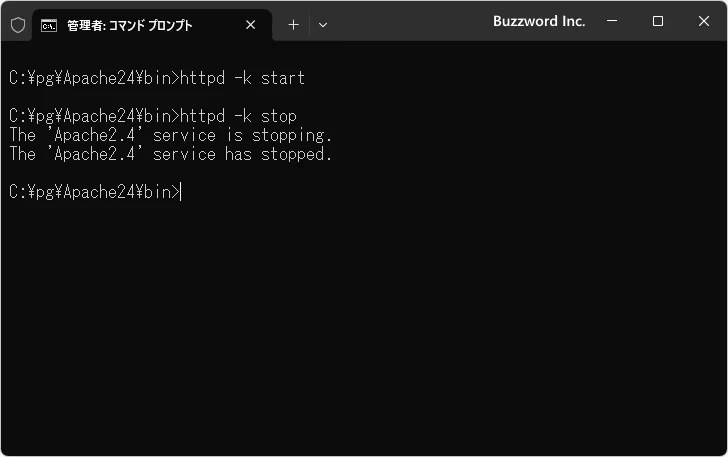The width and height of the screenshot is (728, 457).
Task: Click the Buzzword Inc. title text
Action: (x=539, y=21)
